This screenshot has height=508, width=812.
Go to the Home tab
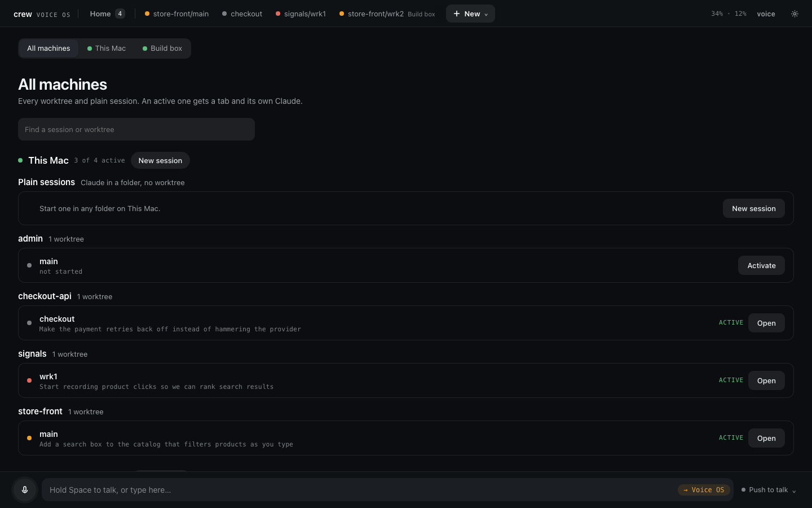[107, 14]
